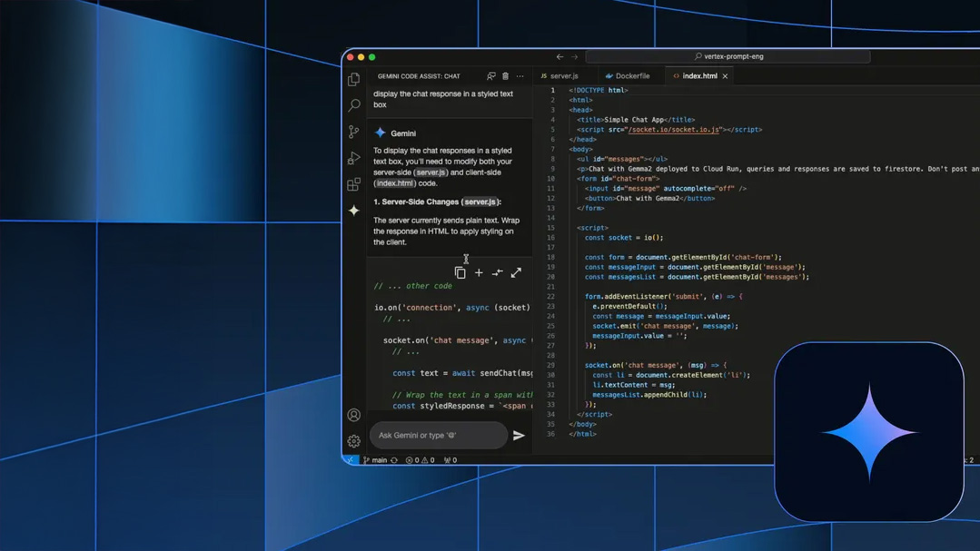Copy the suggested code snippet

(460, 273)
